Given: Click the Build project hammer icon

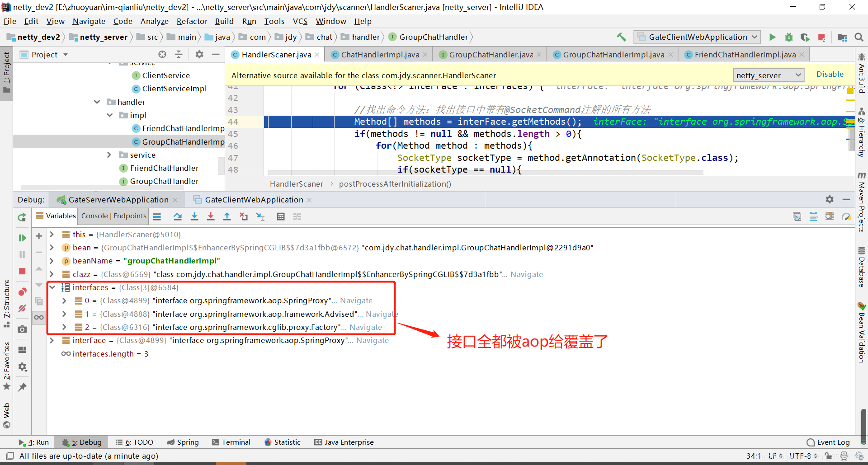Looking at the screenshot, I should 622,37.
